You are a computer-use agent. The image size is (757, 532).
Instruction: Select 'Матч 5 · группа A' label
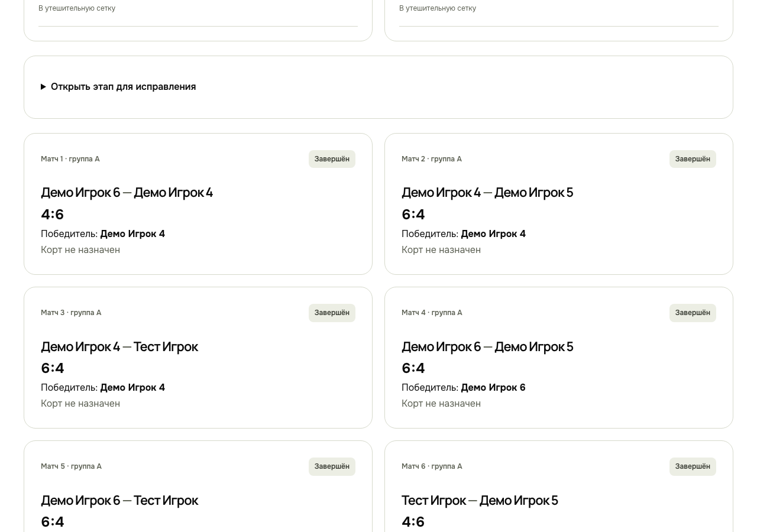71,466
